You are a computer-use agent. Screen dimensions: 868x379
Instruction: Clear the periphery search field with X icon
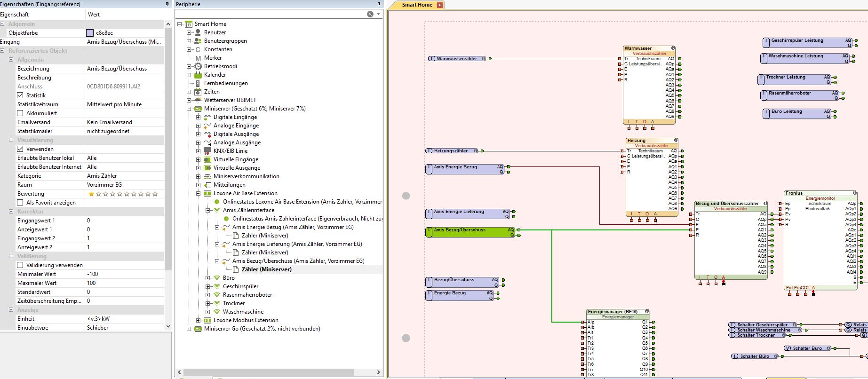point(370,14)
